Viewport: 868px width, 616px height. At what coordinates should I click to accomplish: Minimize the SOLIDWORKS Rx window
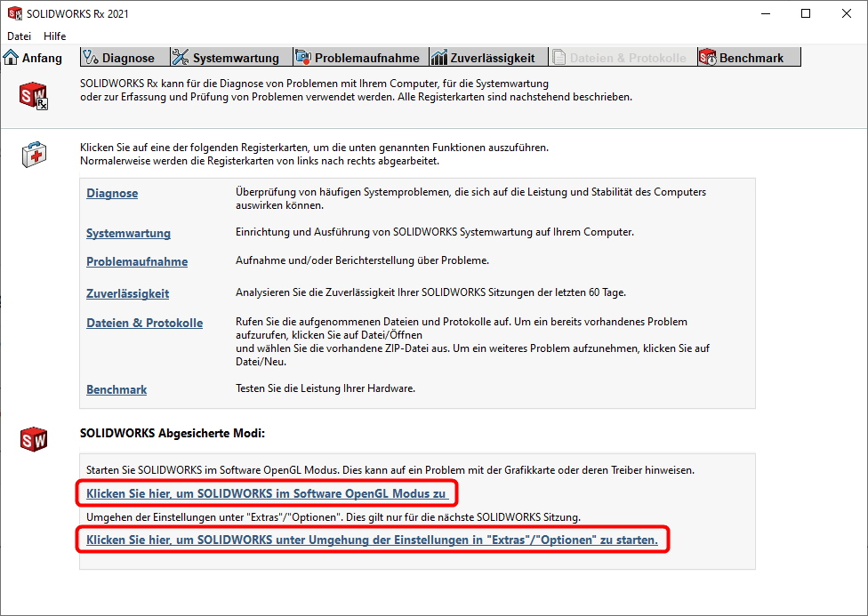pyautogui.click(x=766, y=14)
